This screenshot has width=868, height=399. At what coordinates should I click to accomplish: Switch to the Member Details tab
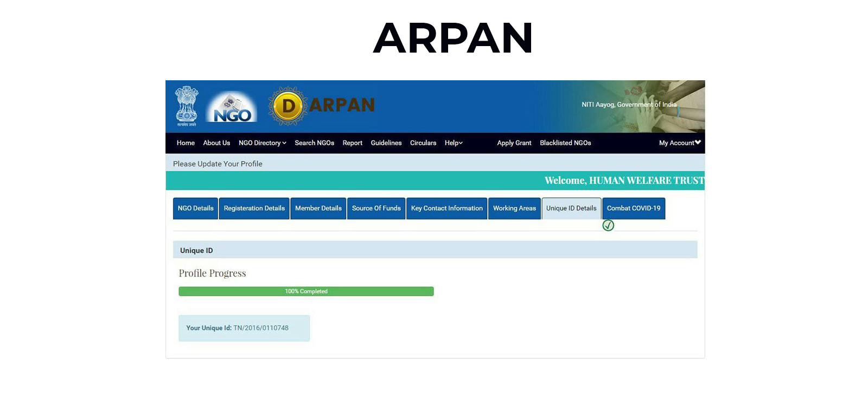pyautogui.click(x=318, y=208)
